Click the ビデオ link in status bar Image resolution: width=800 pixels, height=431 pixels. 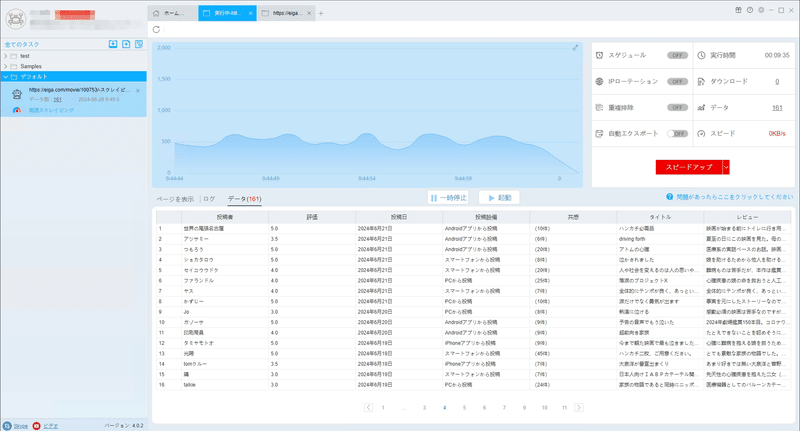click(x=51, y=426)
